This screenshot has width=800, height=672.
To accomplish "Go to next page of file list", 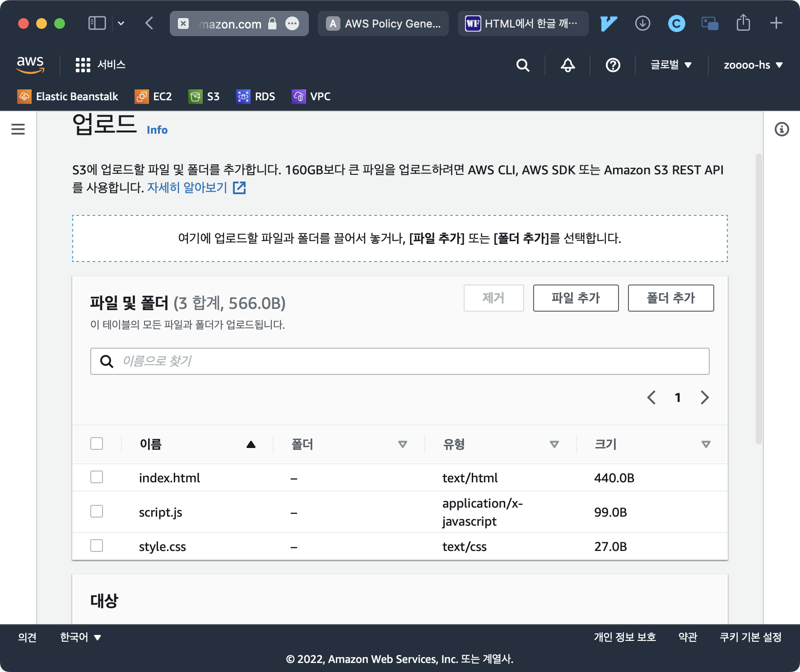I will 705,397.
